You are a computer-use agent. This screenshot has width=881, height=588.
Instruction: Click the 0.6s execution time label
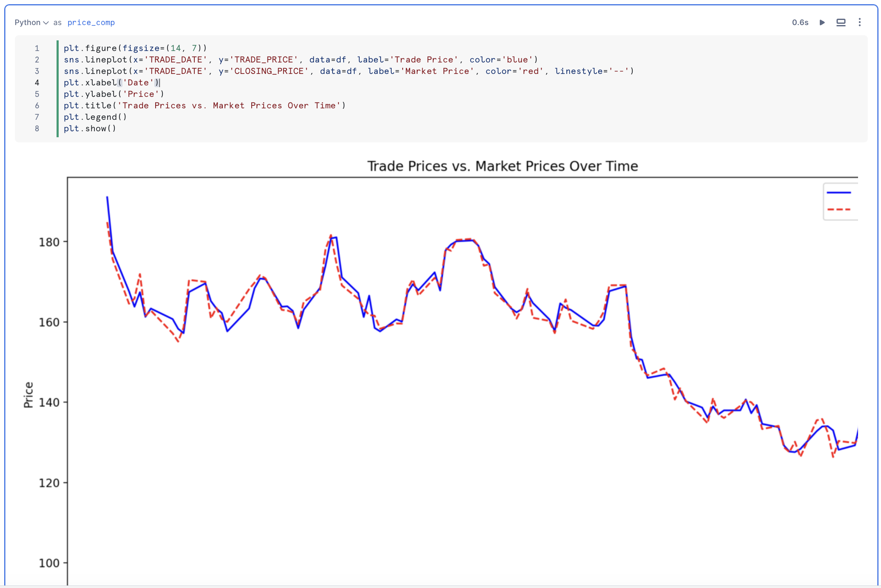(800, 23)
